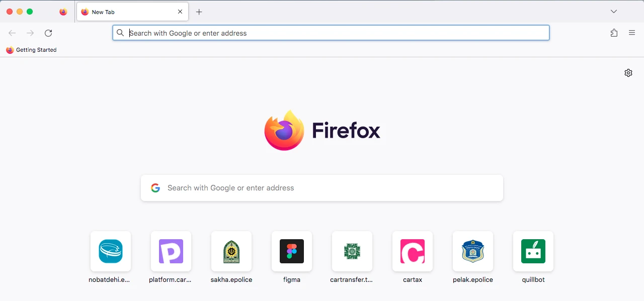Viewport: 644px width, 301px height.
Task: Click the pelak.epolice label text
Action: click(473, 280)
